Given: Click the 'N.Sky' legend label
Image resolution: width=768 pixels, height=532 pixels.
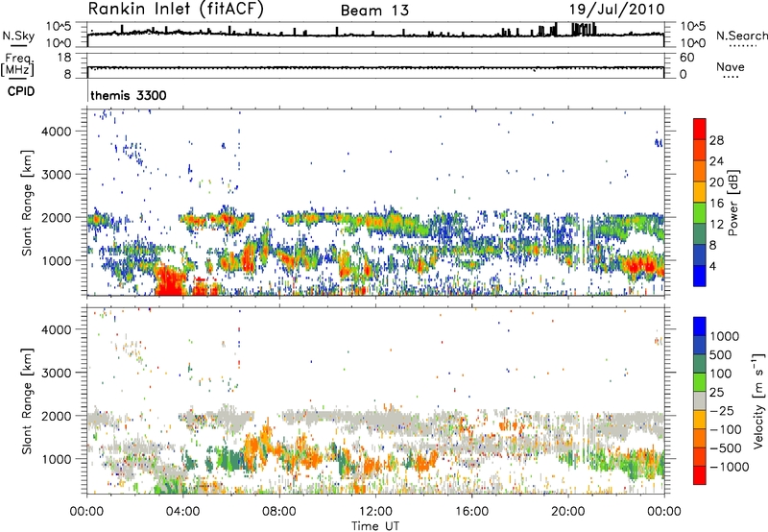Looking at the screenshot, I should coord(18,36).
